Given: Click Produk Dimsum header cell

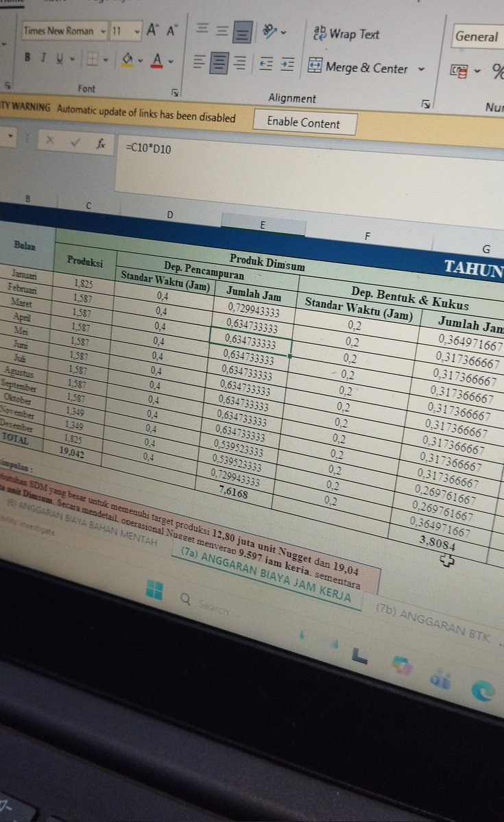Looking at the screenshot, I should tap(267, 262).
